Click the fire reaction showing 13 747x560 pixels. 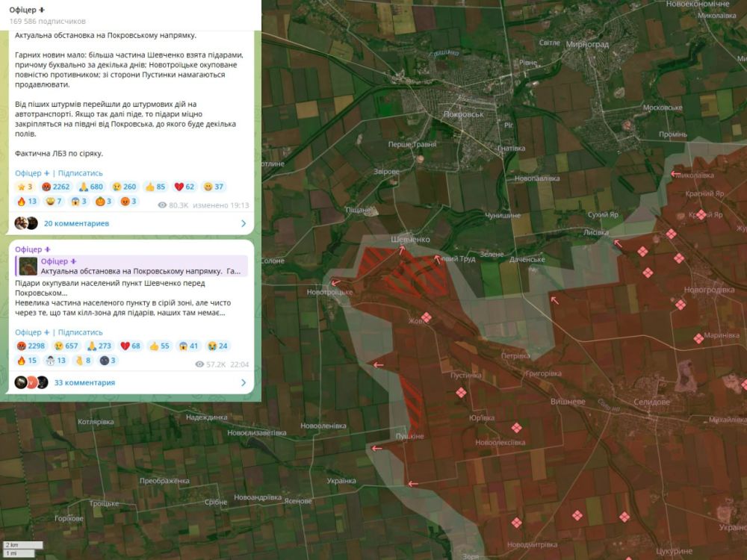[x=26, y=202]
